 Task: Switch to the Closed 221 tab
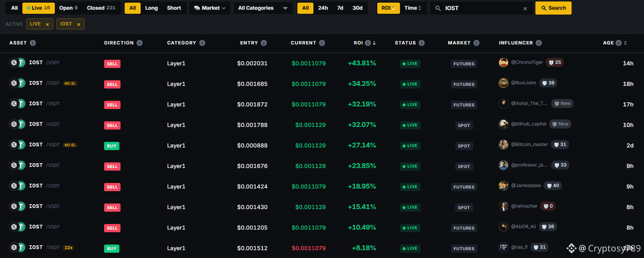point(101,8)
